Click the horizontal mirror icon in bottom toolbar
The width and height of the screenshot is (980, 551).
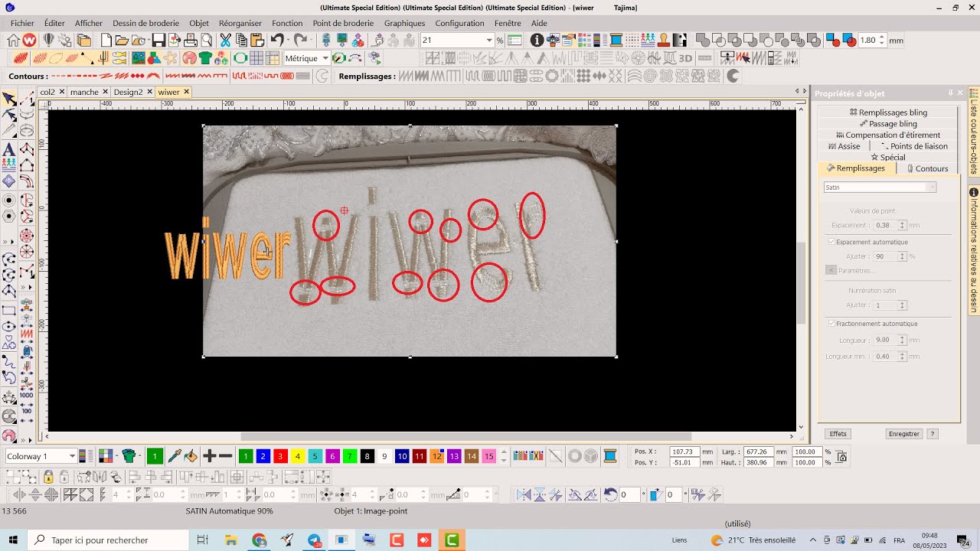click(x=524, y=495)
